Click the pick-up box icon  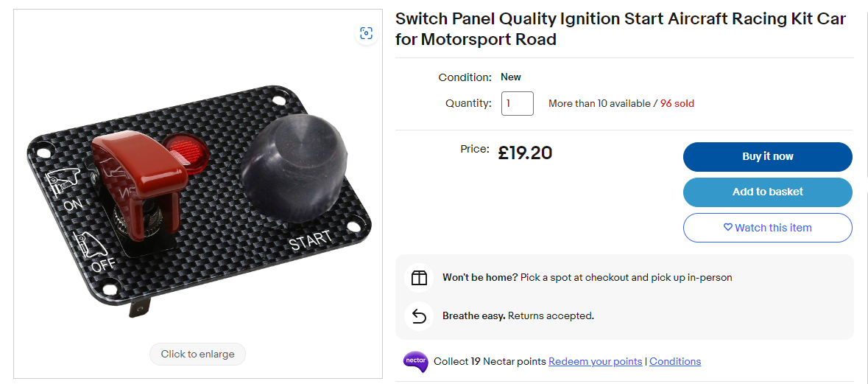[419, 278]
